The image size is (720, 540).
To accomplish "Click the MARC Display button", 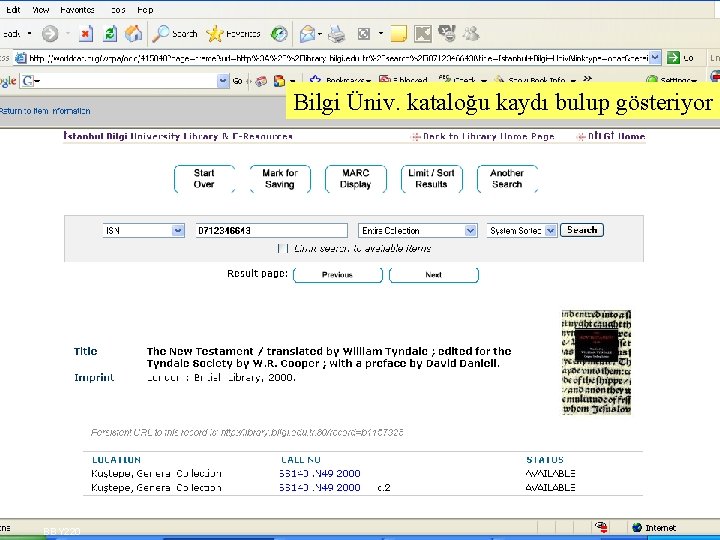I will [x=355, y=179].
